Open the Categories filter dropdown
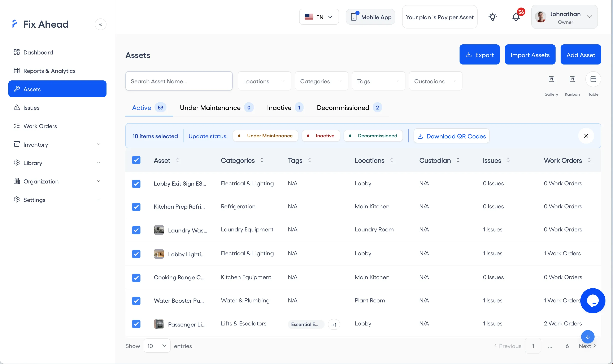 (x=321, y=81)
